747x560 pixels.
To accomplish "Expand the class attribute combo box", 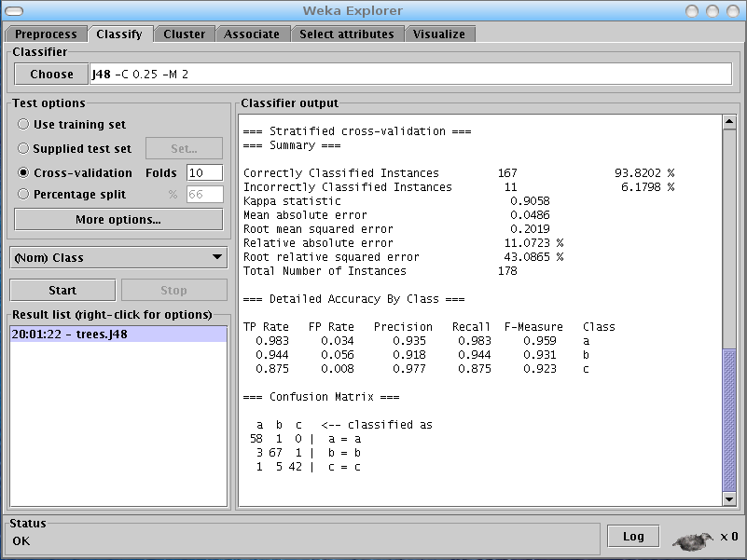I will [118, 257].
